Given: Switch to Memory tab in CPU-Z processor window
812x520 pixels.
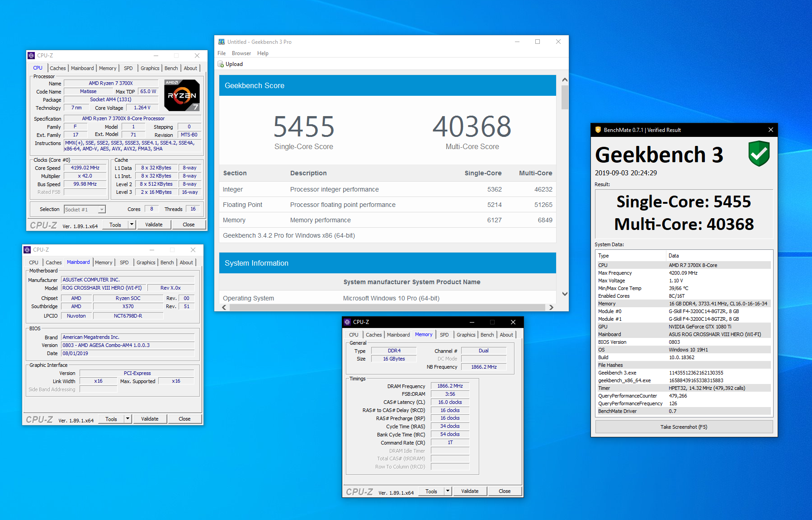Looking at the screenshot, I should [108, 68].
